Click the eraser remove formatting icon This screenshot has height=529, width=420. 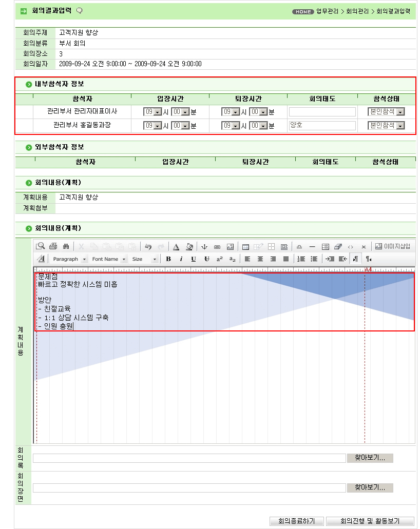click(338, 246)
